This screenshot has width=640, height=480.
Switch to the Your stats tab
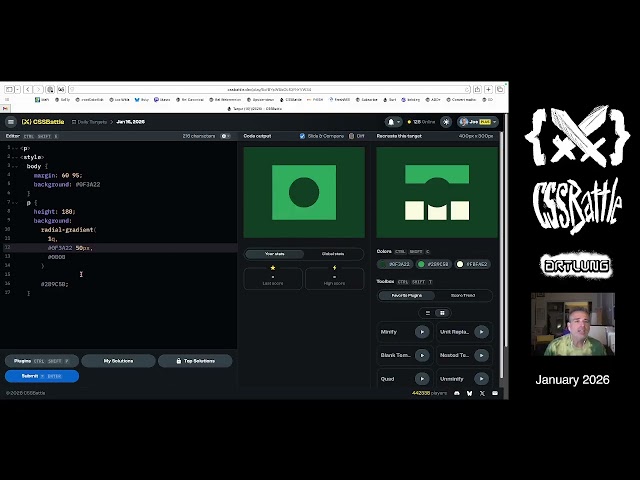point(275,254)
